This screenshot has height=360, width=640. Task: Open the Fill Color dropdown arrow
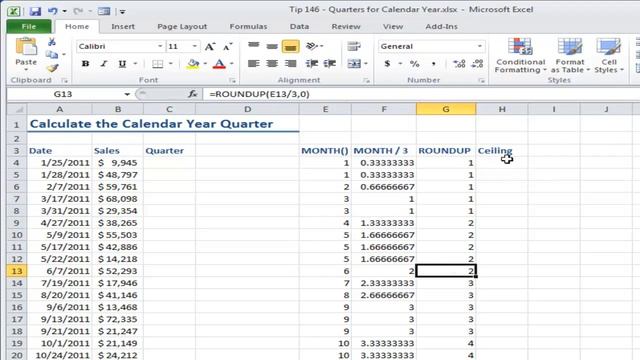[205, 64]
